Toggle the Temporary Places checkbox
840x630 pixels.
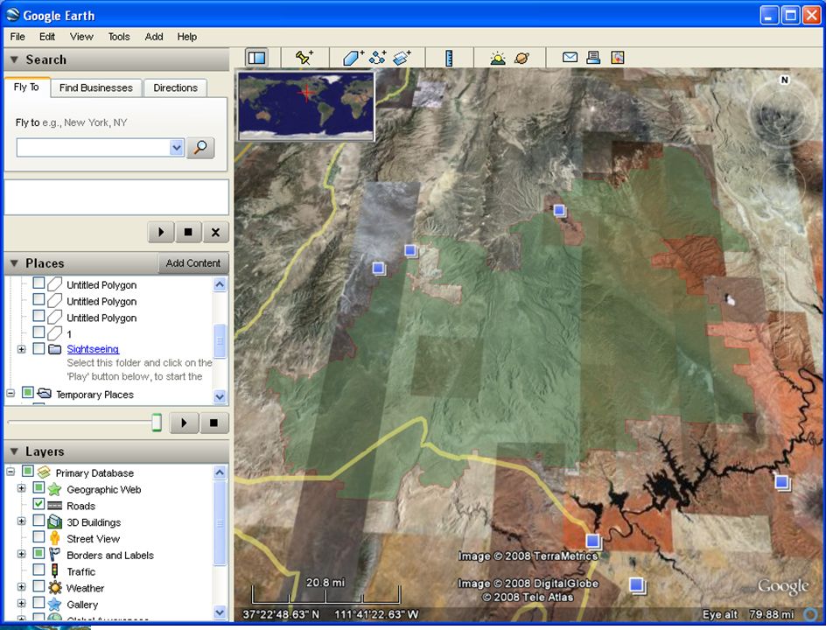(x=28, y=393)
